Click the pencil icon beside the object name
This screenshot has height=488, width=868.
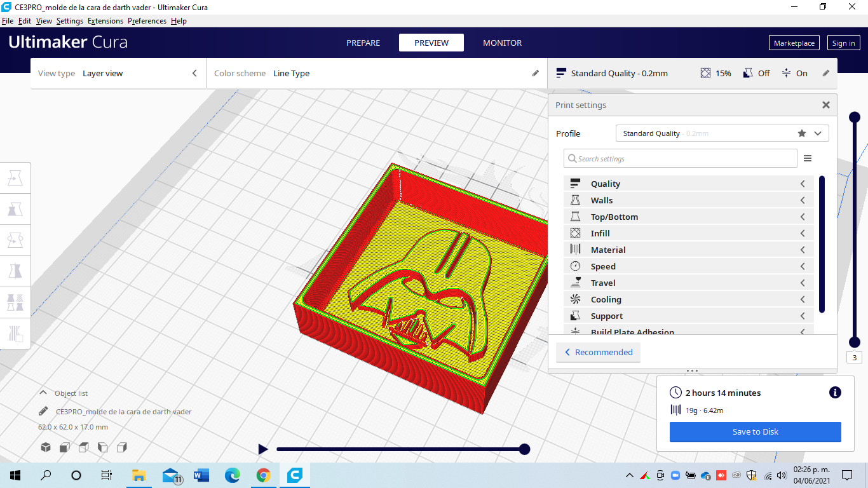pyautogui.click(x=43, y=411)
